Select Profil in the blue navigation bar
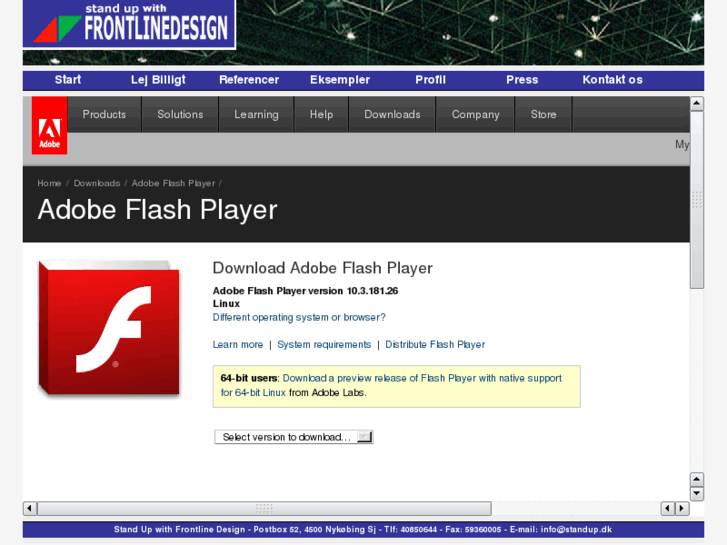 pos(430,80)
